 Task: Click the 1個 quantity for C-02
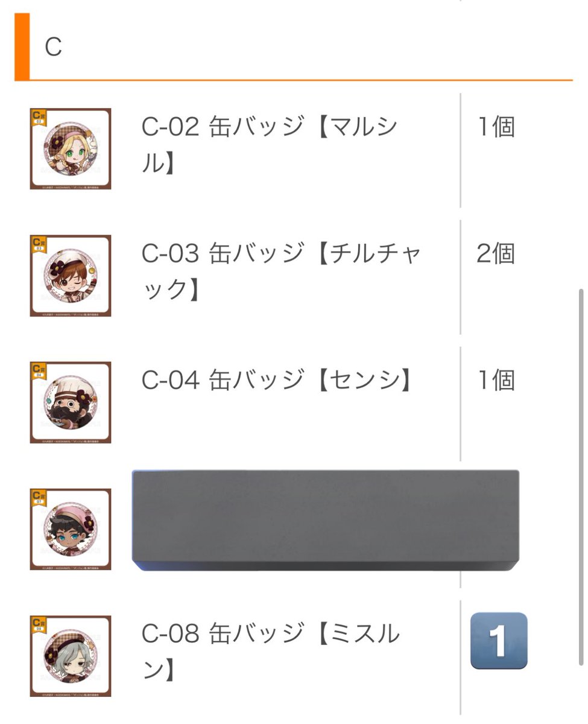click(496, 127)
